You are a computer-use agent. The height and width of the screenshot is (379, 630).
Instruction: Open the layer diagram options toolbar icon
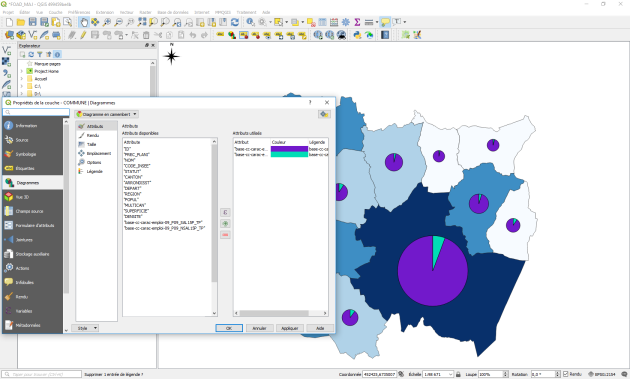point(232,35)
